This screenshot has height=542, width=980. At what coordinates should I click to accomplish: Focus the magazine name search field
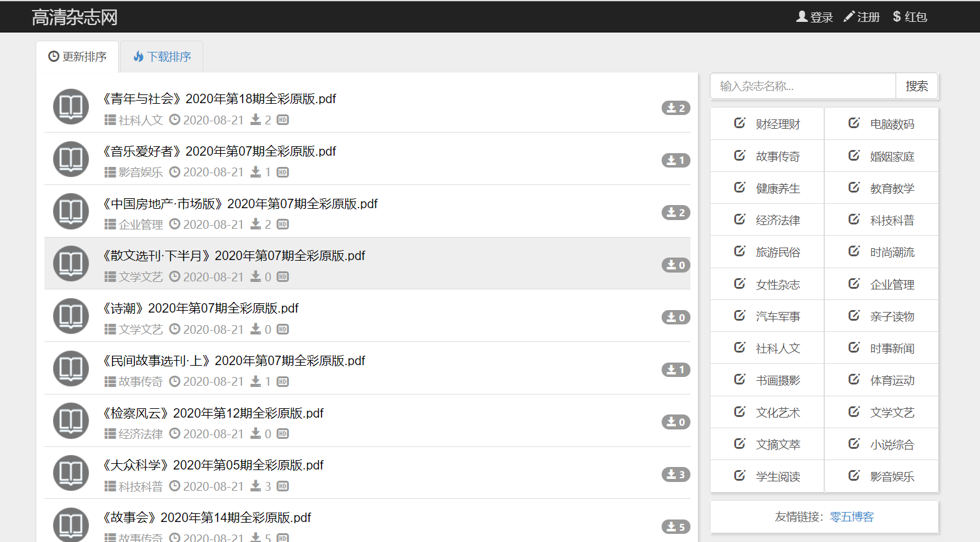coord(803,86)
